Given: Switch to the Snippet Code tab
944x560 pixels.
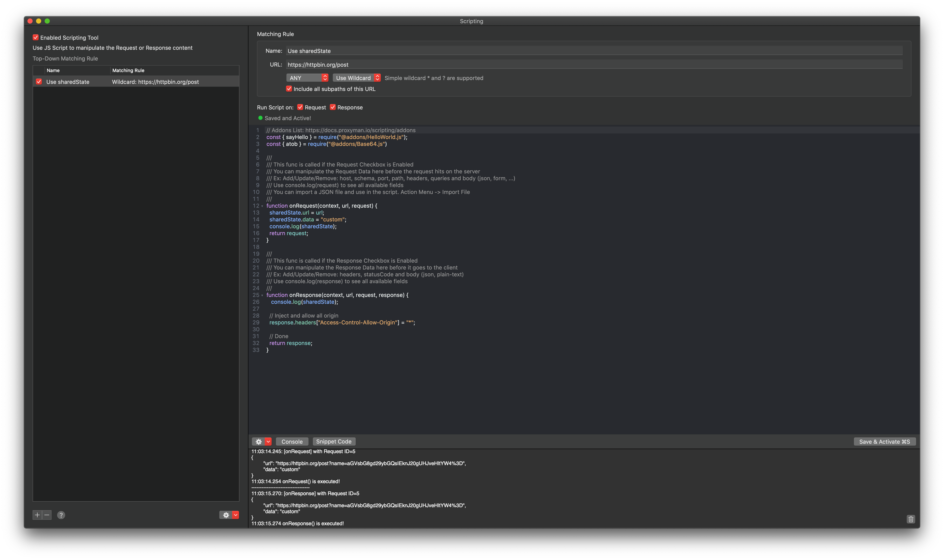Looking at the screenshot, I should [334, 441].
